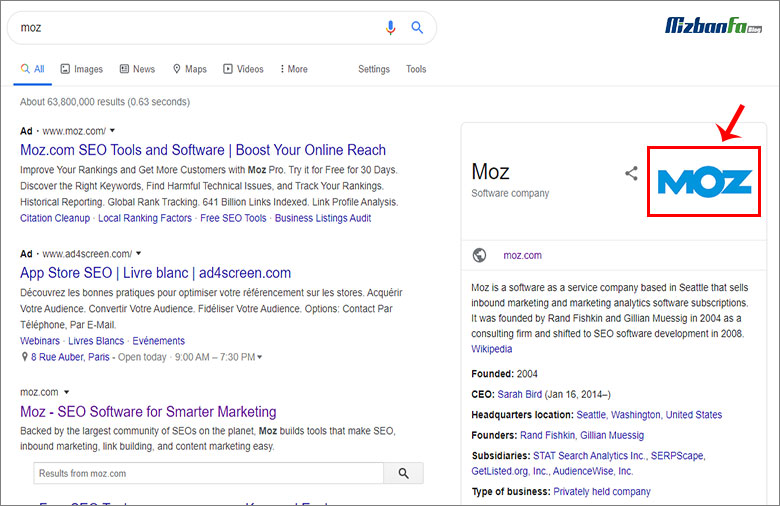The width and height of the screenshot is (780, 506).
Task: Open the App Store SEO Livre blanc ad
Action: click(x=155, y=273)
